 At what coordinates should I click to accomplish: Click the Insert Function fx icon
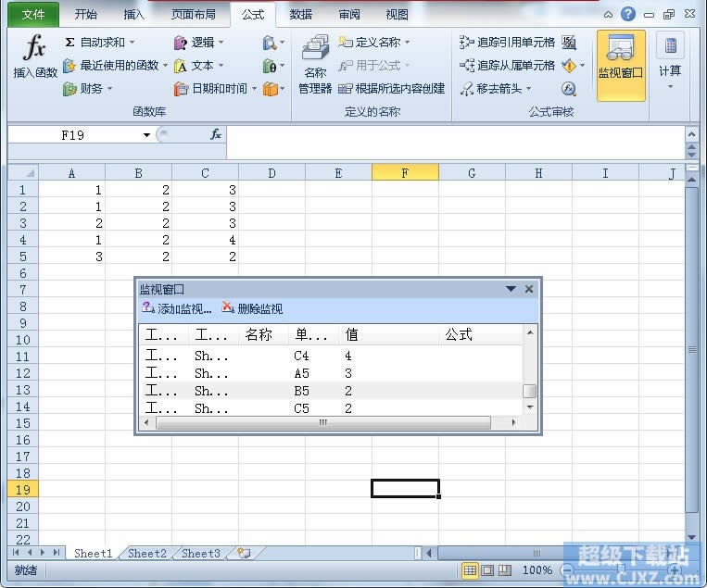click(35, 56)
